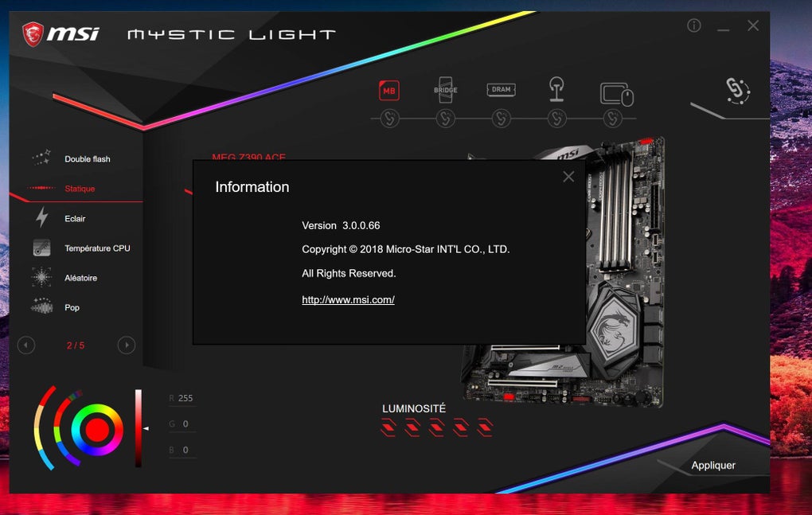Toggle sync link under BRIDGE icon
The height and width of the screenshot is (515, 812).
tap(445, 119)
